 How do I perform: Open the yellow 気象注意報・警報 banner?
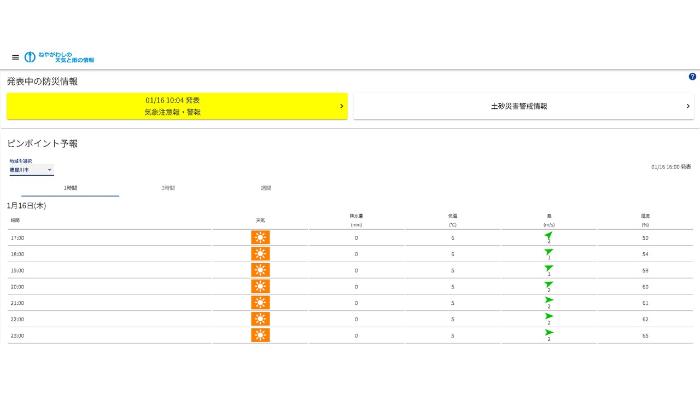[x=177, y=106]
